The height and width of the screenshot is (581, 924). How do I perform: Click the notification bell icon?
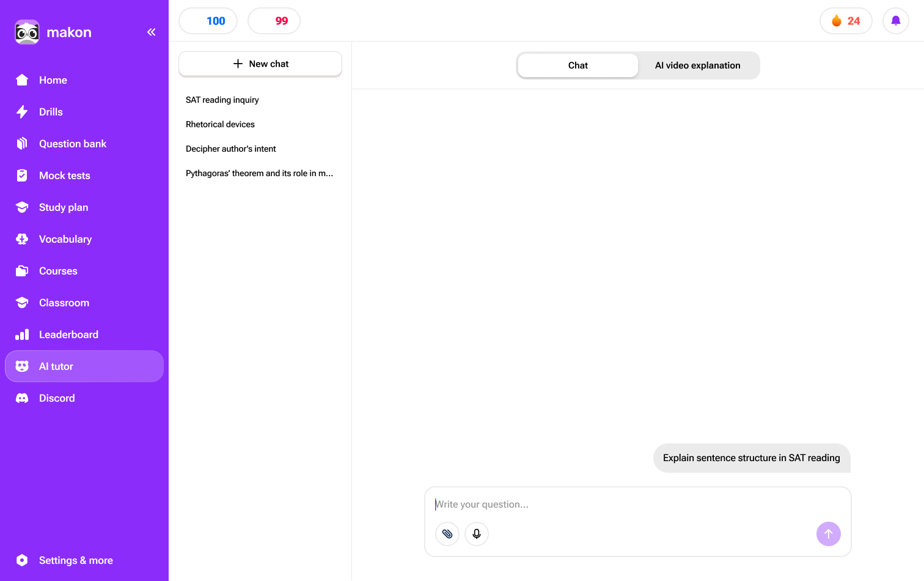[896, 20]
